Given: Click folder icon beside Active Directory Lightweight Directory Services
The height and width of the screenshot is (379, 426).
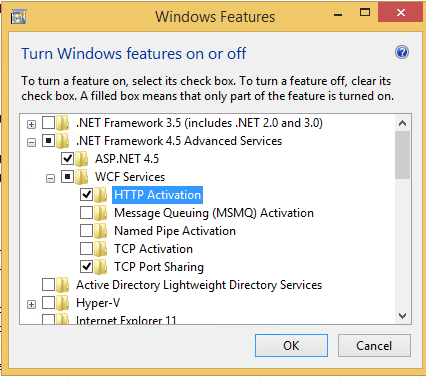Looking at the screenshot, I should (x=63, y=285).
